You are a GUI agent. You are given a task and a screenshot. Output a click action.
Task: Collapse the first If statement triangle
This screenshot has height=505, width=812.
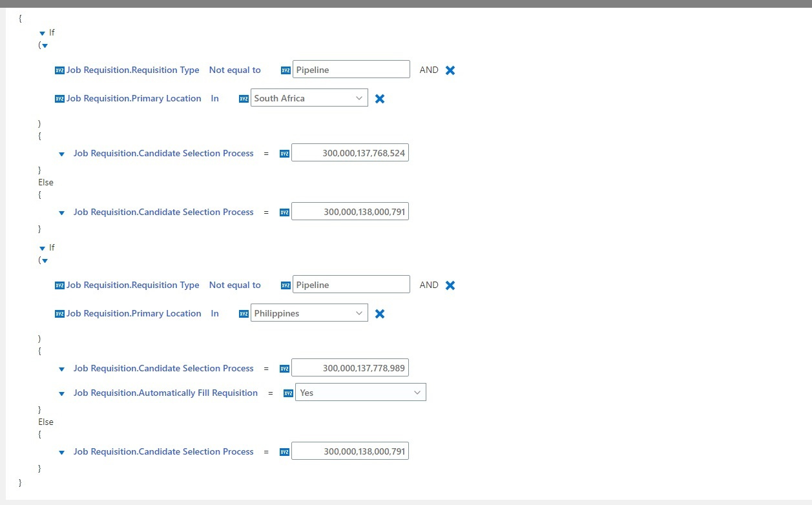[x=42, y=32]
